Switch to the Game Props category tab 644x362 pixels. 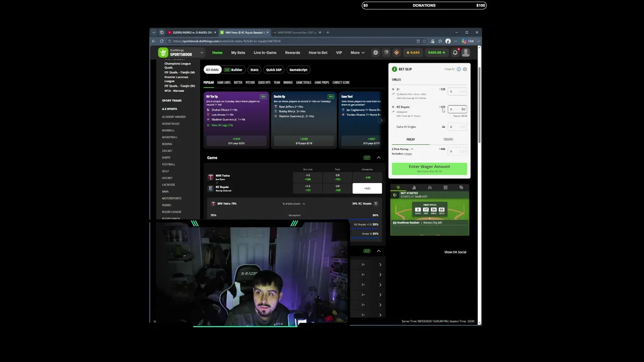(x=322, y=82)
